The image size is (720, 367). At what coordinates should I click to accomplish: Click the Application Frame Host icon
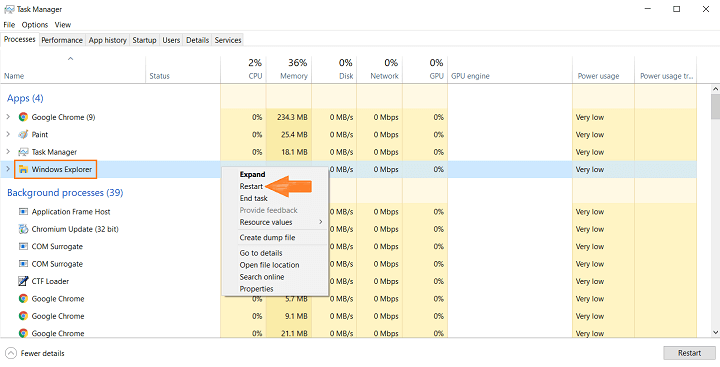pyautogui.click(x=23, y=212)
